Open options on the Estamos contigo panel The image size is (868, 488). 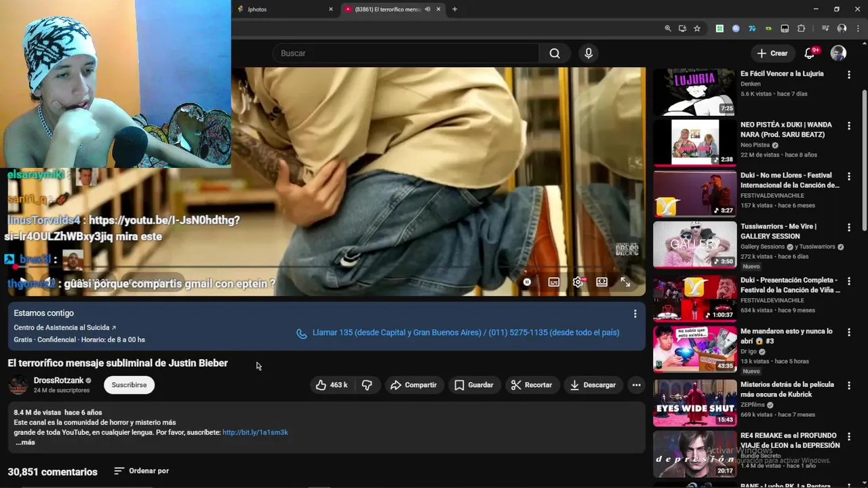(x=635, y=314)
